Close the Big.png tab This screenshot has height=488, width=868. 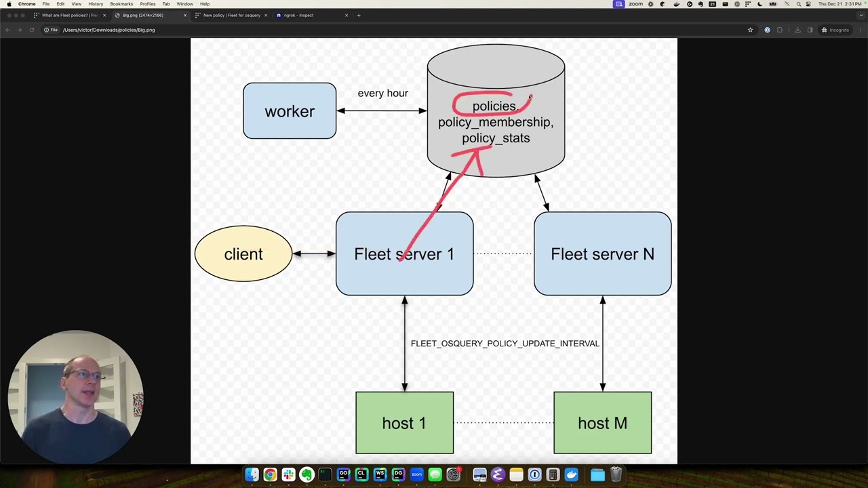184,15
